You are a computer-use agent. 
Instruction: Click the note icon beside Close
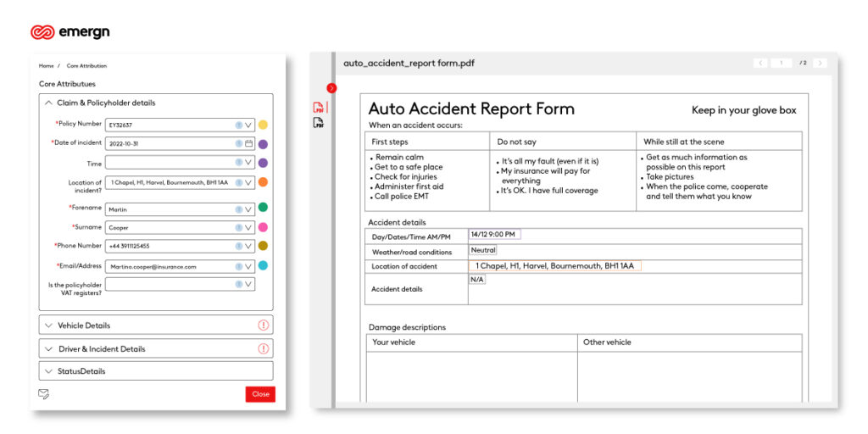tap(44, 394)
